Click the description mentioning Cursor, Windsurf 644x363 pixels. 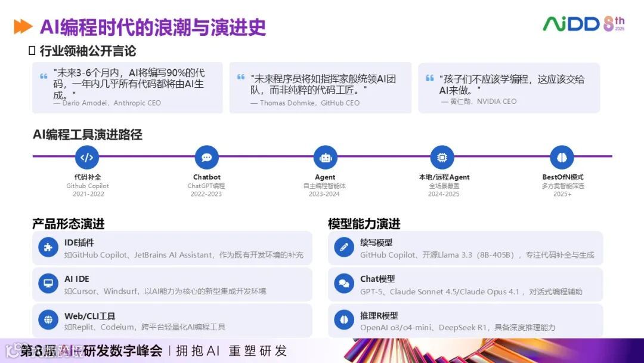pos(165,291)
